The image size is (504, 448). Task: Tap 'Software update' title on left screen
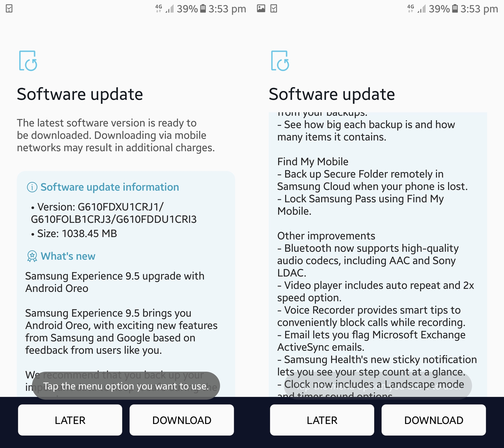[80, 94]
